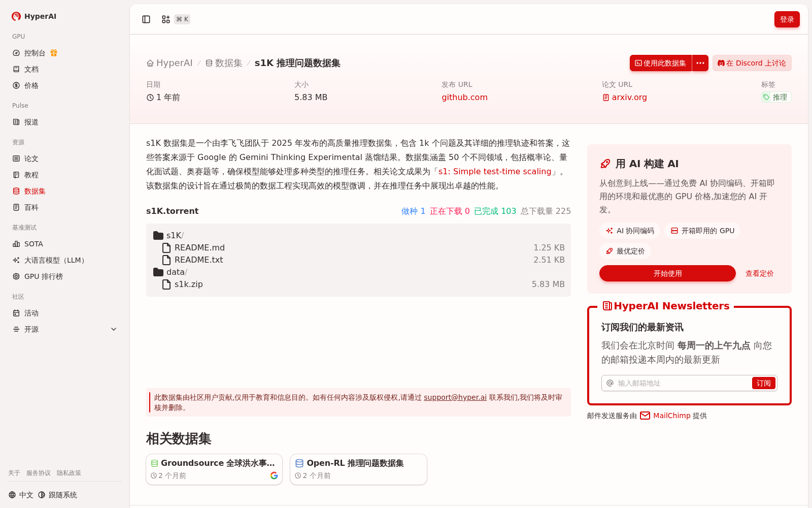Screen dimensions: 812x508
Task: Click the AI 协同编码 chip
Action: pyautogui.click(x=630, y=231)
